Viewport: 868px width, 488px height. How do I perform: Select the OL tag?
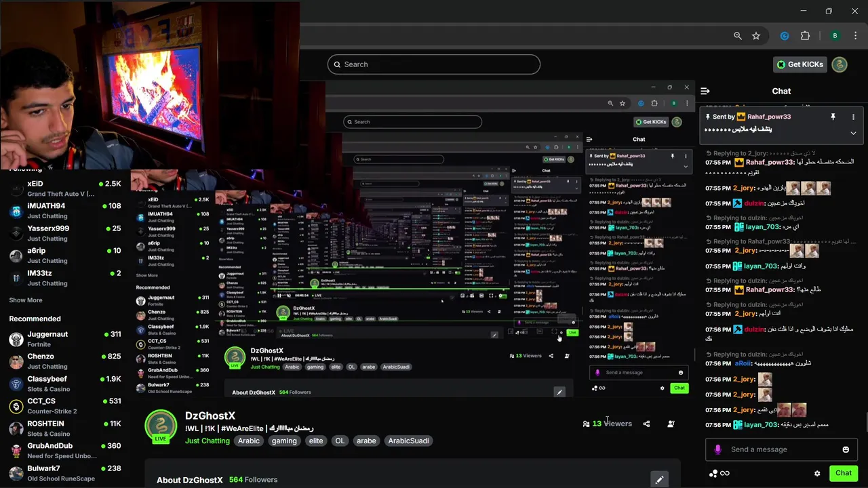point(340,441)
